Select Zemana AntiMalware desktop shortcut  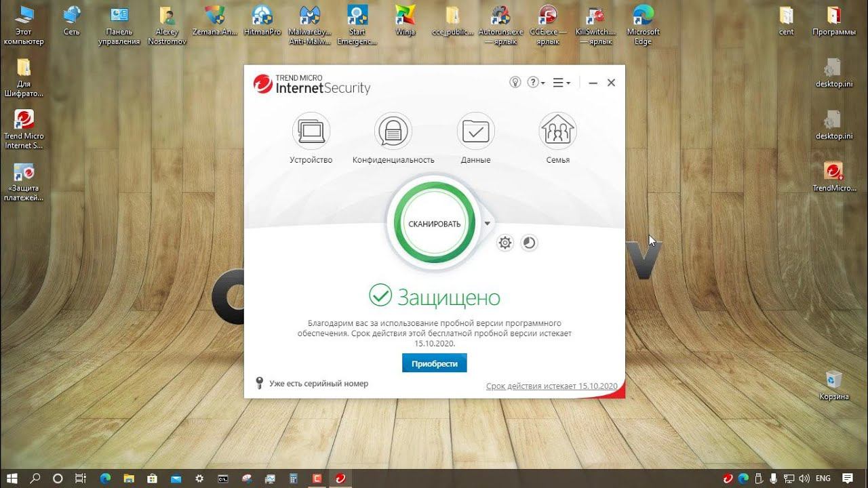(x=214, y=20)
